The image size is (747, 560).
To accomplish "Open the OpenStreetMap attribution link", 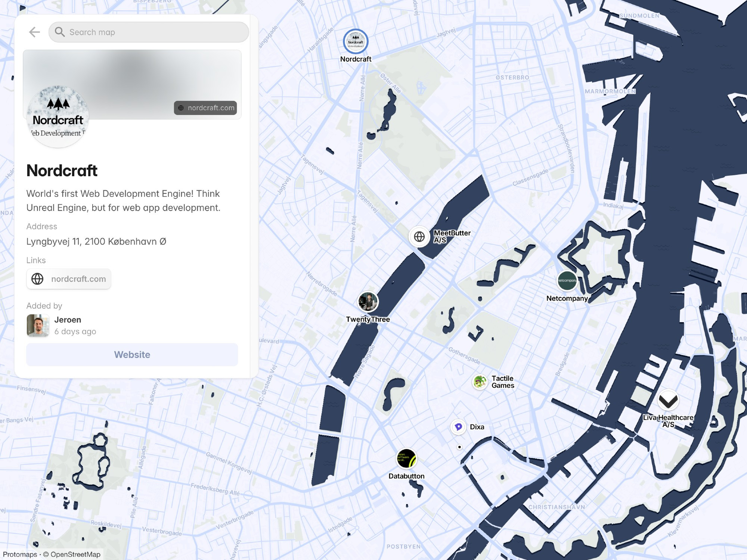I will coord(75,554).
